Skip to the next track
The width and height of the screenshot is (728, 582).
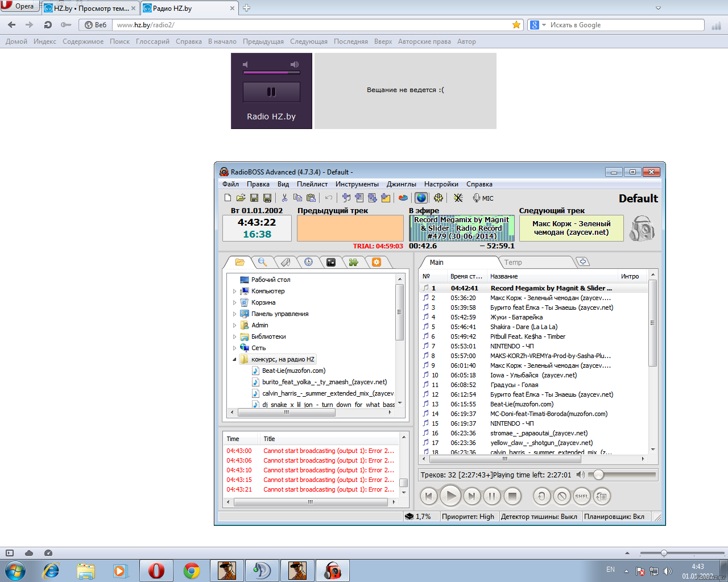471,496
